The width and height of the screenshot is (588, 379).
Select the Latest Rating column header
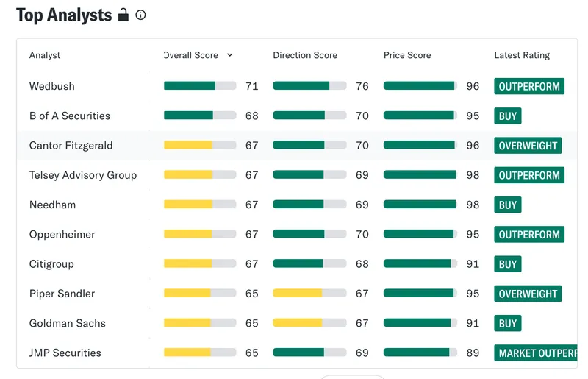click(522, 55)
